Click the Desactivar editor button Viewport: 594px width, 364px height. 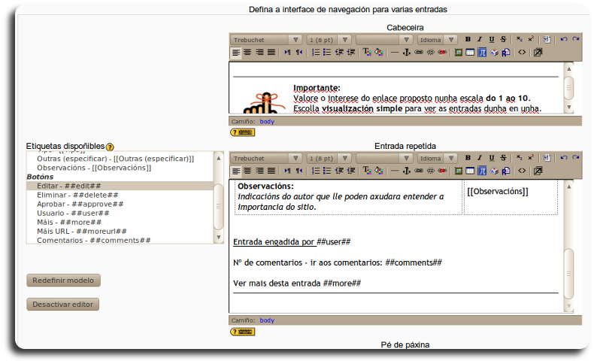click(x=63, y=305)
